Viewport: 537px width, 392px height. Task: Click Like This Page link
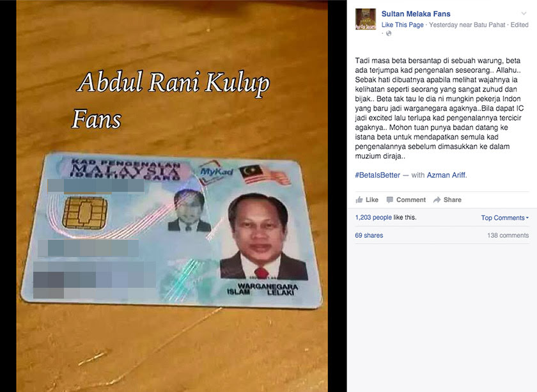(x=402, y=25)
